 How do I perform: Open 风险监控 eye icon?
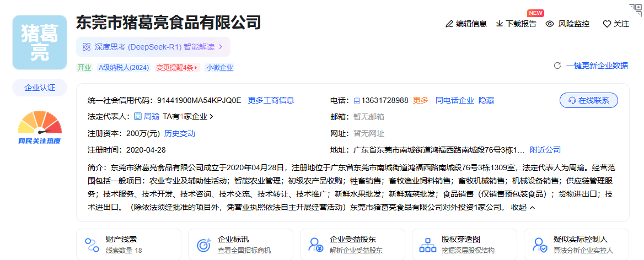tap(550, 24)
